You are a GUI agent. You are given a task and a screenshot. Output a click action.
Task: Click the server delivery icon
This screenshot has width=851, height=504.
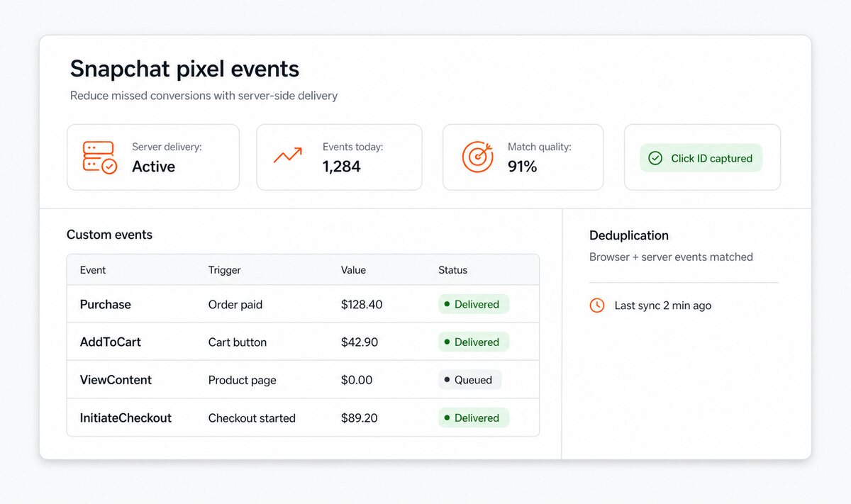pyautogui.click(x=100, y=157)
